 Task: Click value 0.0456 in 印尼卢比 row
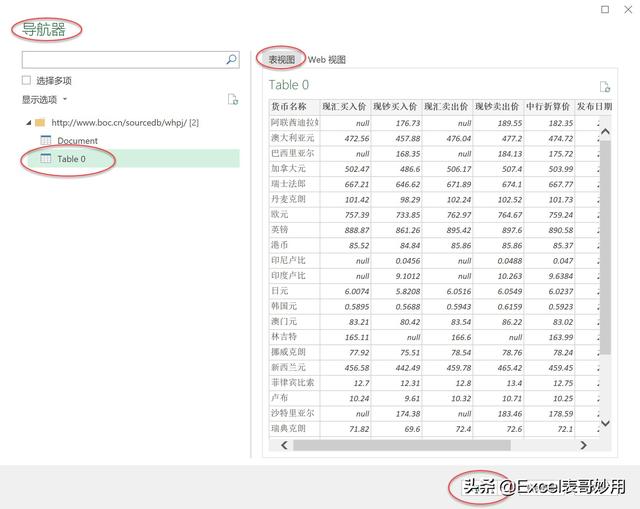408,261
